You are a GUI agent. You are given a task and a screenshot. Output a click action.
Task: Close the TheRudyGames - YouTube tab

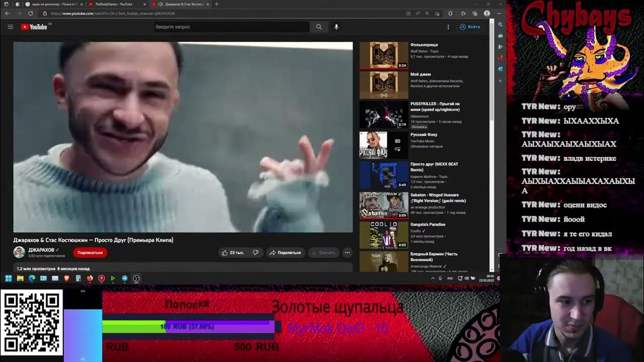point(144,4)
